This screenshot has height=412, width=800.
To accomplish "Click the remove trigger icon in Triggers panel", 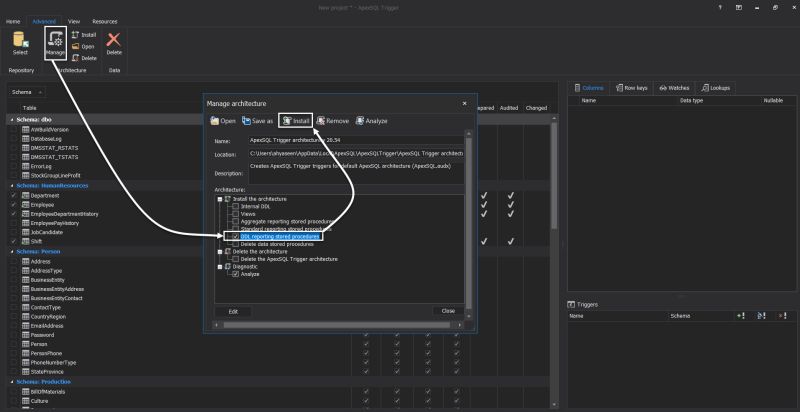I will coord(782,316).
